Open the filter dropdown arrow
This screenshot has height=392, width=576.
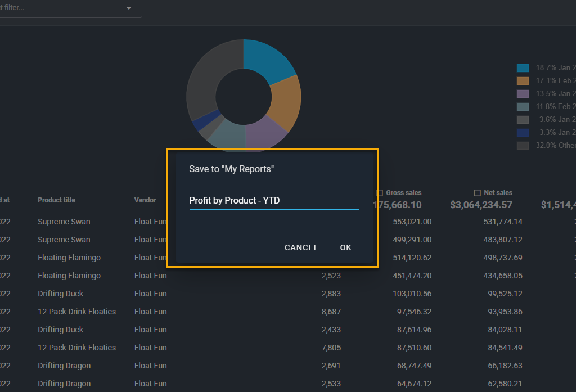click(129, 8)
